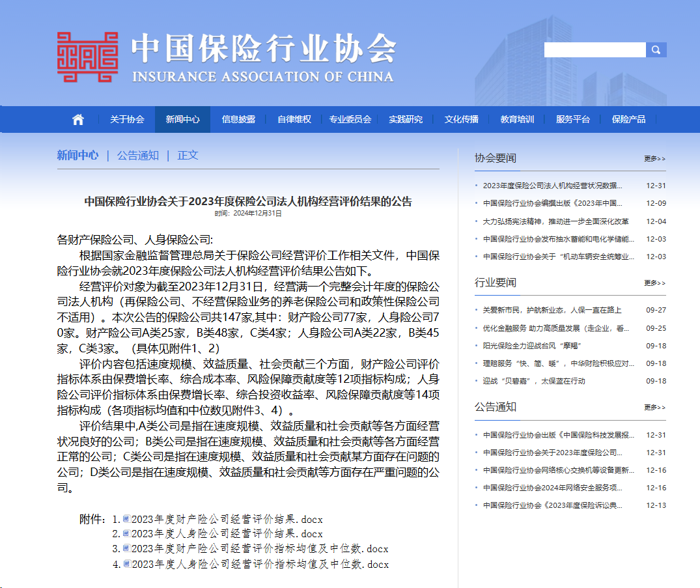Viewport: 700px width, 588px height.
Task: Open 服务平台 menu
Action: [x=573, y=120]
